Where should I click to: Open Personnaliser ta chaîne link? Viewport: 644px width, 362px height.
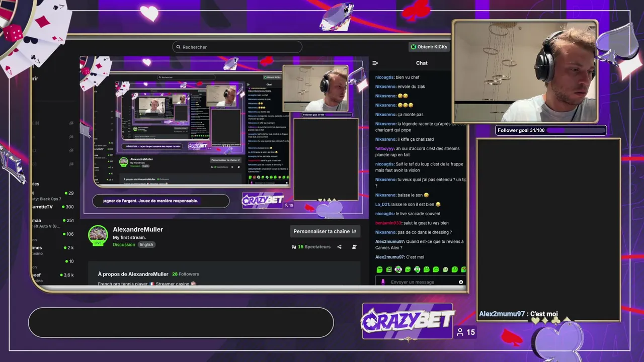point(325,231)
